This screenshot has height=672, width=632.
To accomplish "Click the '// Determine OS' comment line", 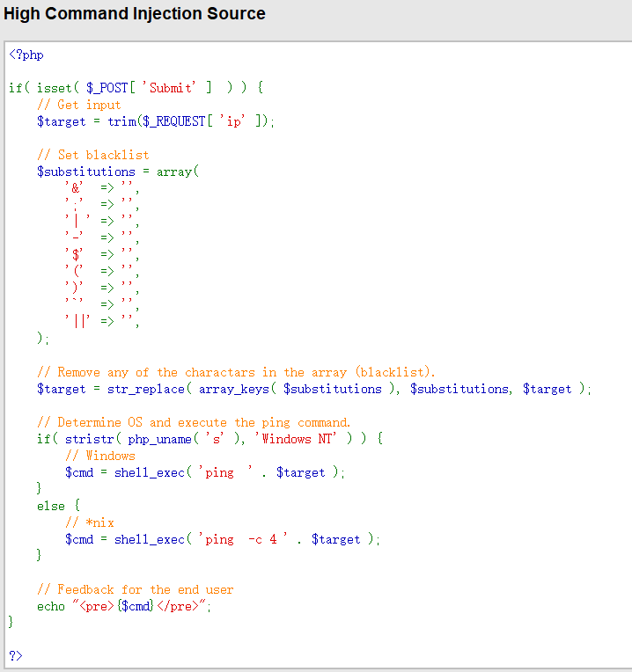I will coord(194,422).
